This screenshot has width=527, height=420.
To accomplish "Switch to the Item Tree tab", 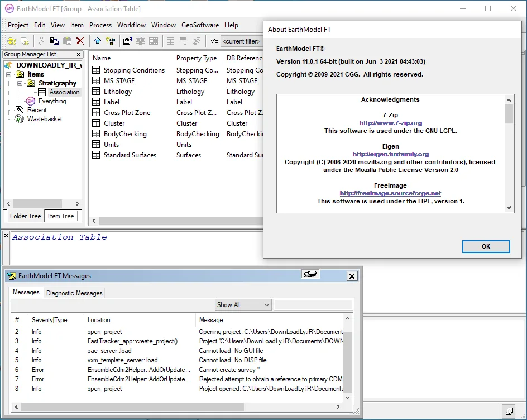I will point(60,216).
